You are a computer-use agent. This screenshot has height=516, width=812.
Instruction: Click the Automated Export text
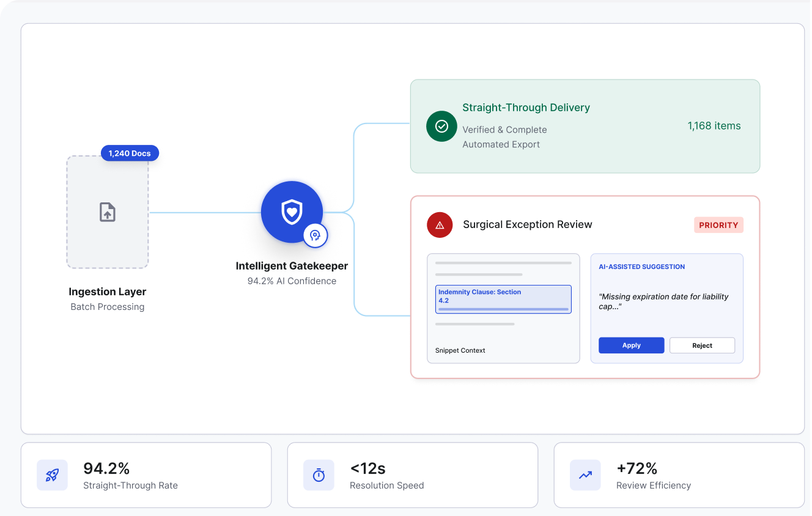click(x=501, y=145)
